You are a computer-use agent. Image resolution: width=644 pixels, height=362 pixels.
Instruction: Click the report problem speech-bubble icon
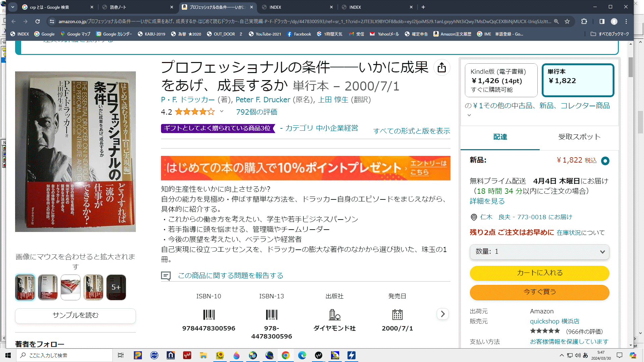pos(166,276)
